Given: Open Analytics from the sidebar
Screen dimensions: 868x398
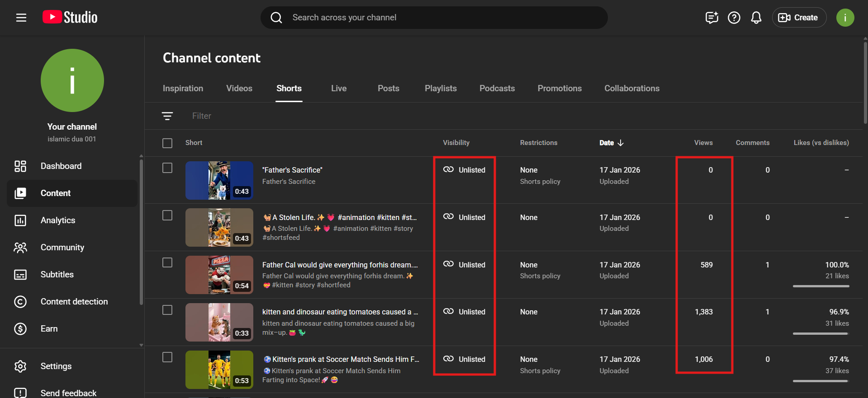Looking at the screenshot, I should [x=58, y=220].
